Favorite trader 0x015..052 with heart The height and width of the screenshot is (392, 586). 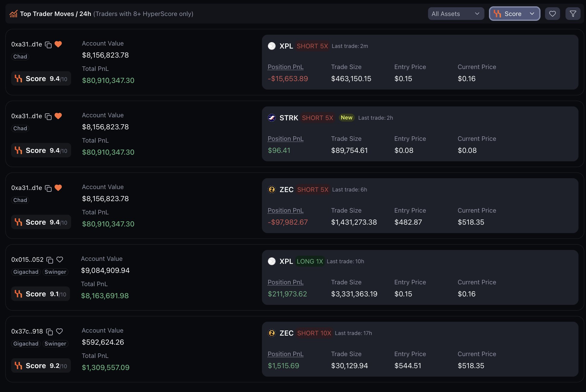click(60, 260)
